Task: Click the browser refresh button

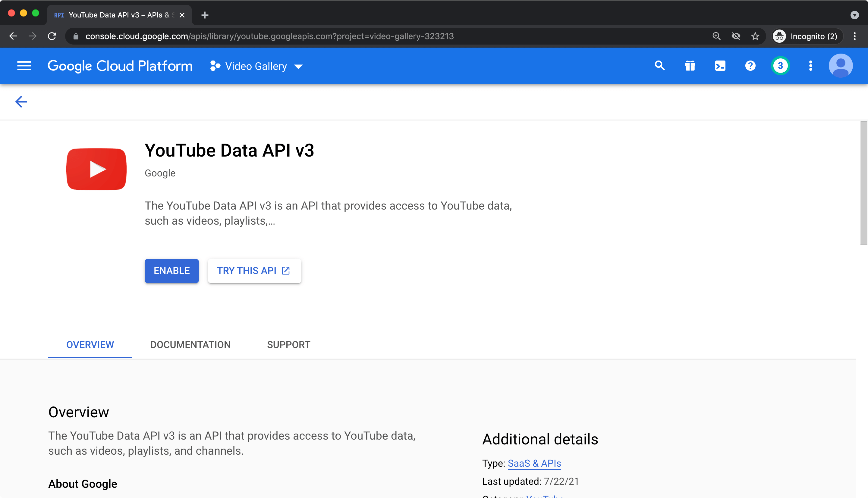Action: tap(52, 36)
